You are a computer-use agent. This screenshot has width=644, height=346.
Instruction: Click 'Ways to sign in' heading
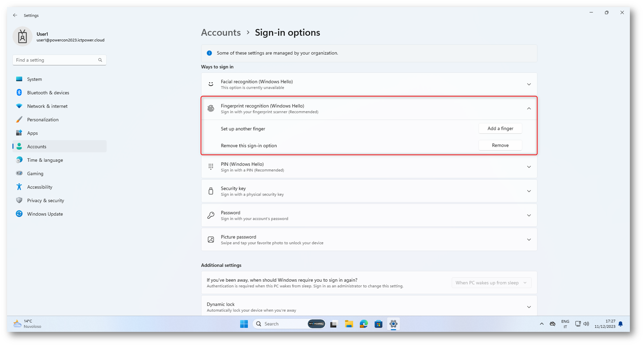tap(217, 67)
